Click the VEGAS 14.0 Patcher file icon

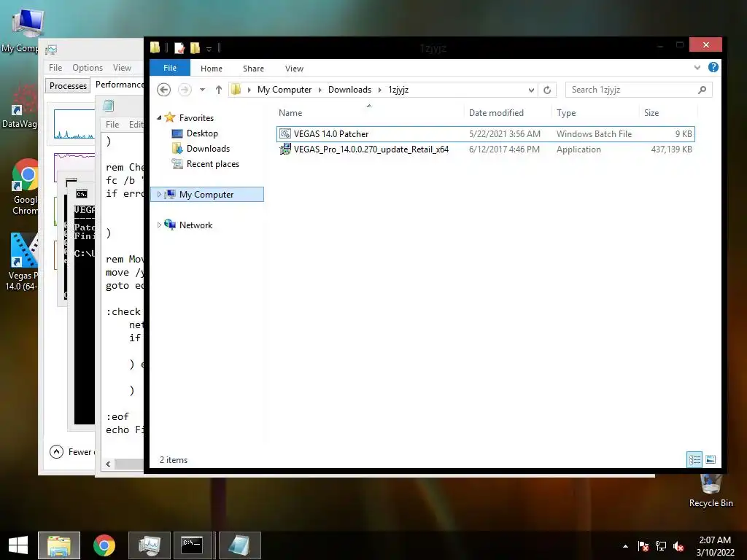285,134
